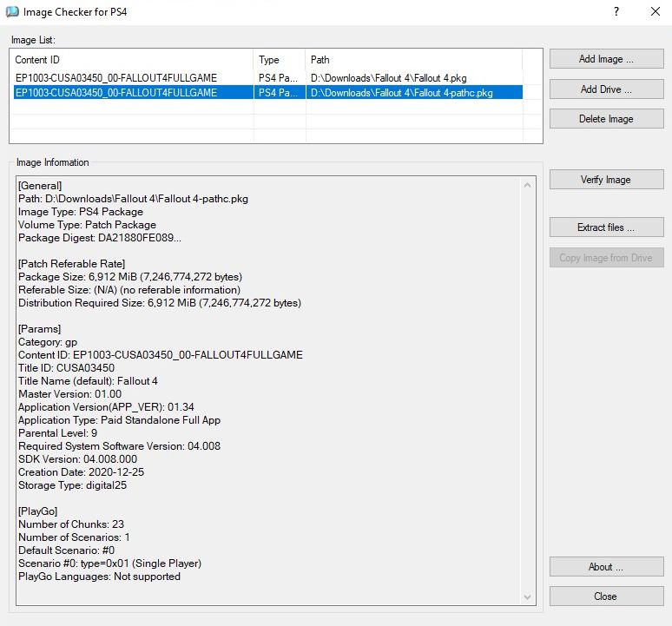The image size is (672, 626).
Task: Click the Extract files button
Action: 606,227
